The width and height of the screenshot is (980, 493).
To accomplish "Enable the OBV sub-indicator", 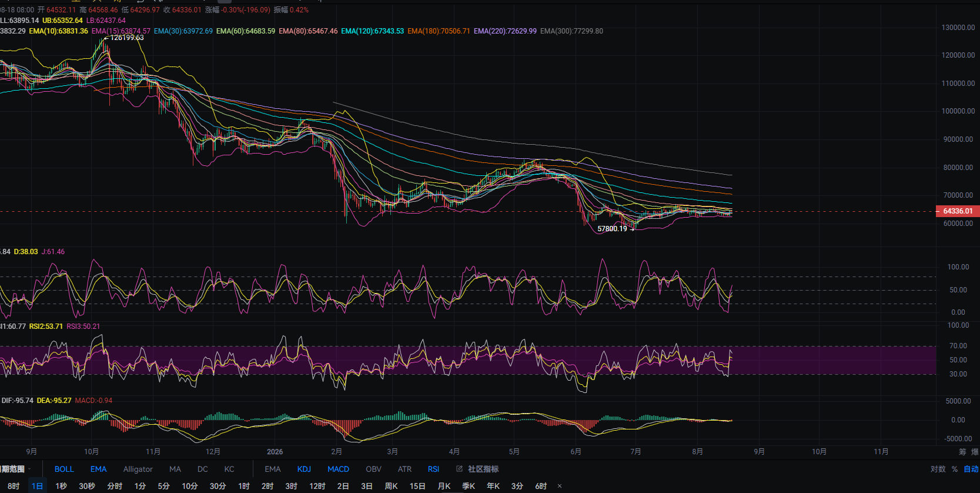I will coord(373,469).
